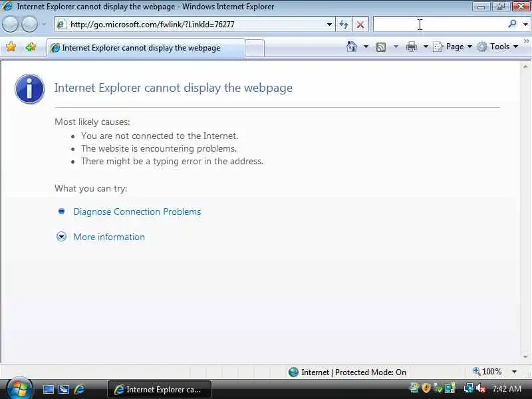Image resolution: width=532 pixels, height=399 pixels.
Task: Click inside the Live Search box
Action: point(440,25)
